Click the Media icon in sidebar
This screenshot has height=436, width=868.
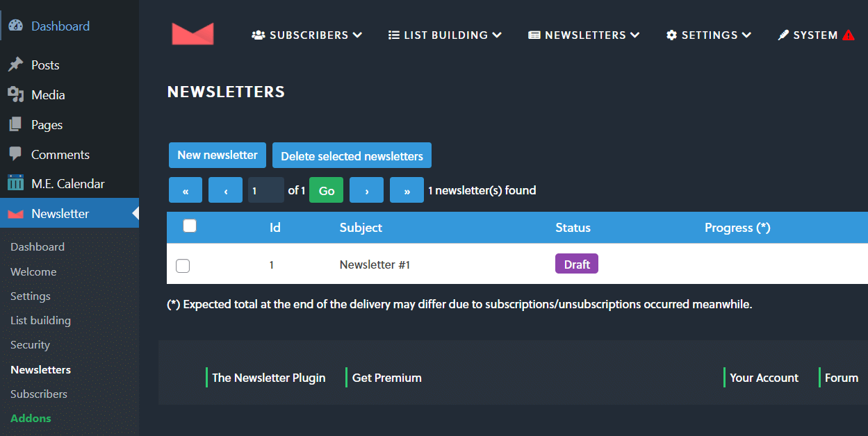15,94
